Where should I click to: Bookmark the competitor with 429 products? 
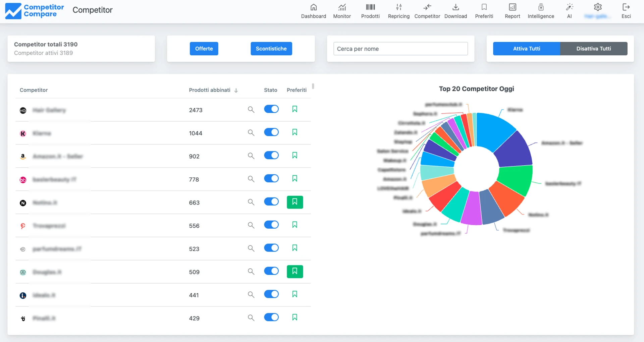pyautogui.click(x=294, y=318)
